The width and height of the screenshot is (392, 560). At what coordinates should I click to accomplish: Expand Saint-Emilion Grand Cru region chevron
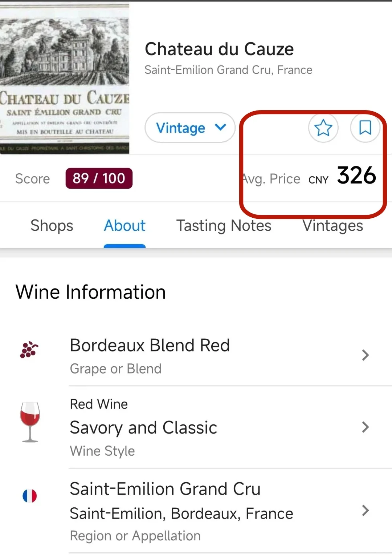[366, 511]
